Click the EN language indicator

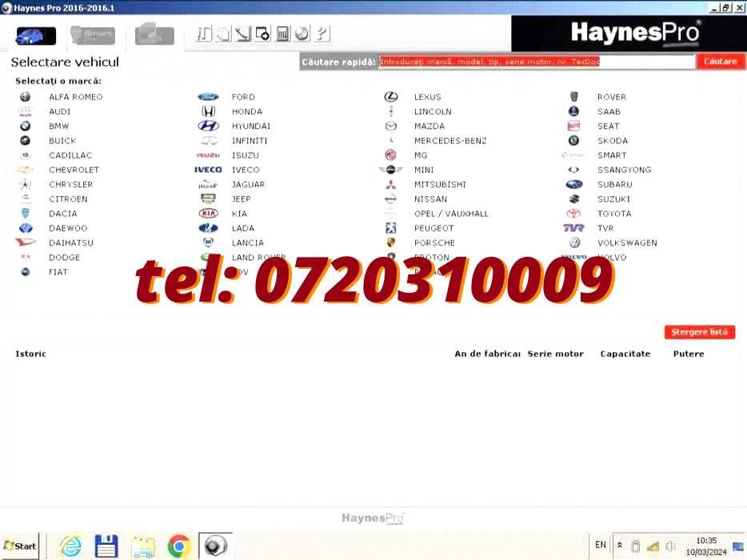click(x=601, y=545)
